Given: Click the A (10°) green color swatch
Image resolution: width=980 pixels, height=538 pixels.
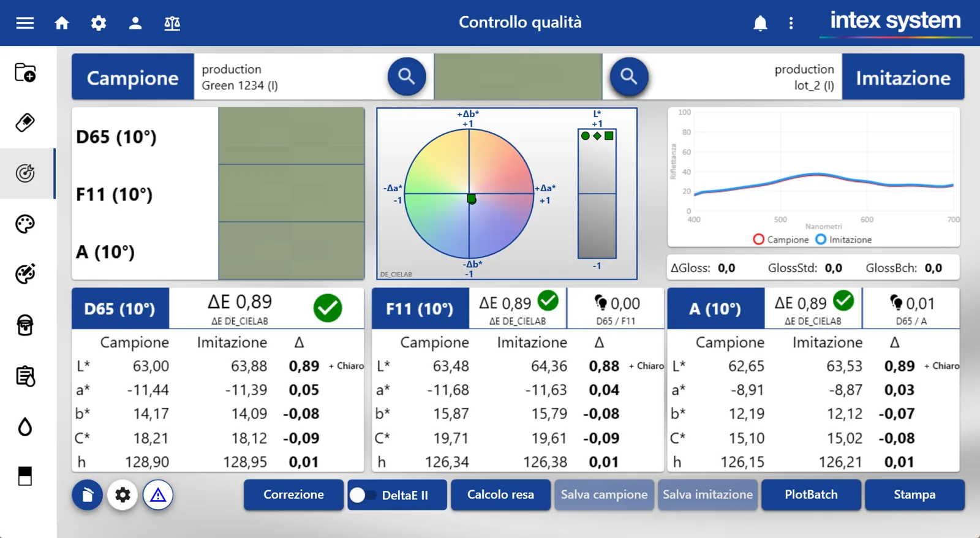Looking at the screenshot, I should (x=292, y=251).
